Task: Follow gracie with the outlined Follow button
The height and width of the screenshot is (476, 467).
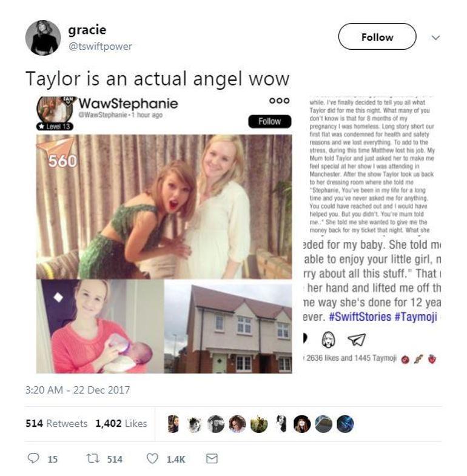Action: [377, 36]
